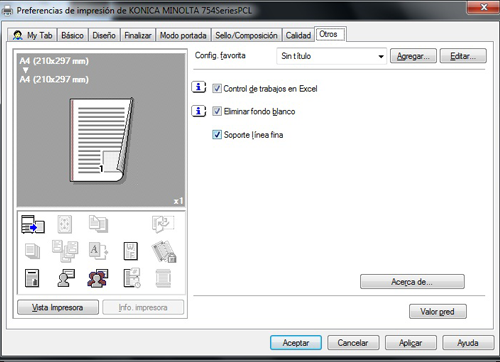
Task: Toggle Eliminar fondo blanco checkbox
Action: (x=217, y=111)
